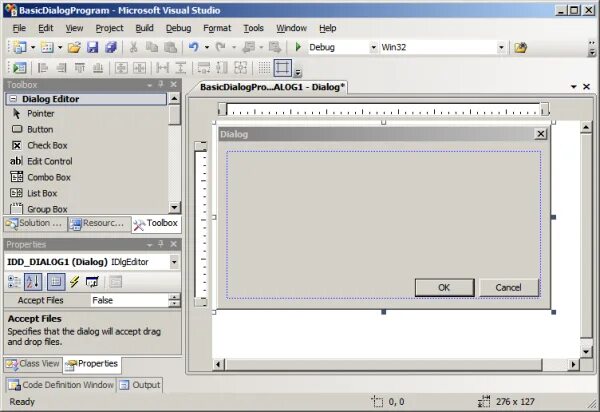
Task: Click the Cancel button in the dialog
Action: [508, 288]
